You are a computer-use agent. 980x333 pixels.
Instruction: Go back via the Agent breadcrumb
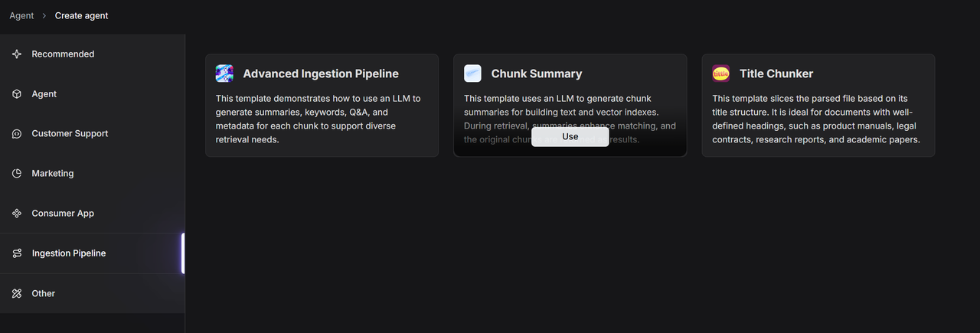pos(21,15)
